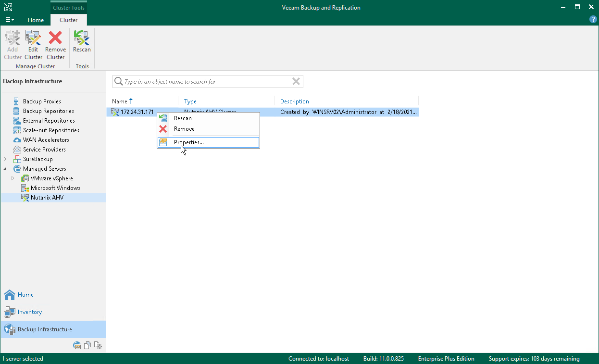Open the Help question mark icon
The height and width of the screenshot is (364, 599).
[x=593, y=20]
